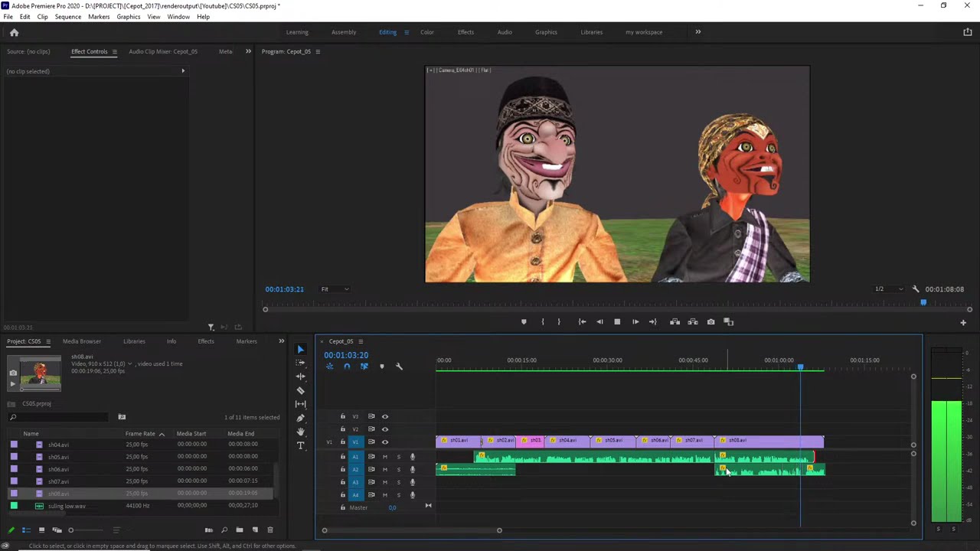Toggle sync lock on A4 track
The image size is (980, 551).
(x=371, y=494)
